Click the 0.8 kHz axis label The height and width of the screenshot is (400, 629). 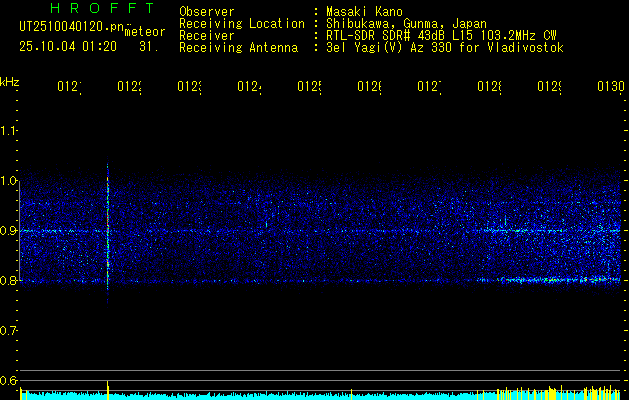coord(8,281)
